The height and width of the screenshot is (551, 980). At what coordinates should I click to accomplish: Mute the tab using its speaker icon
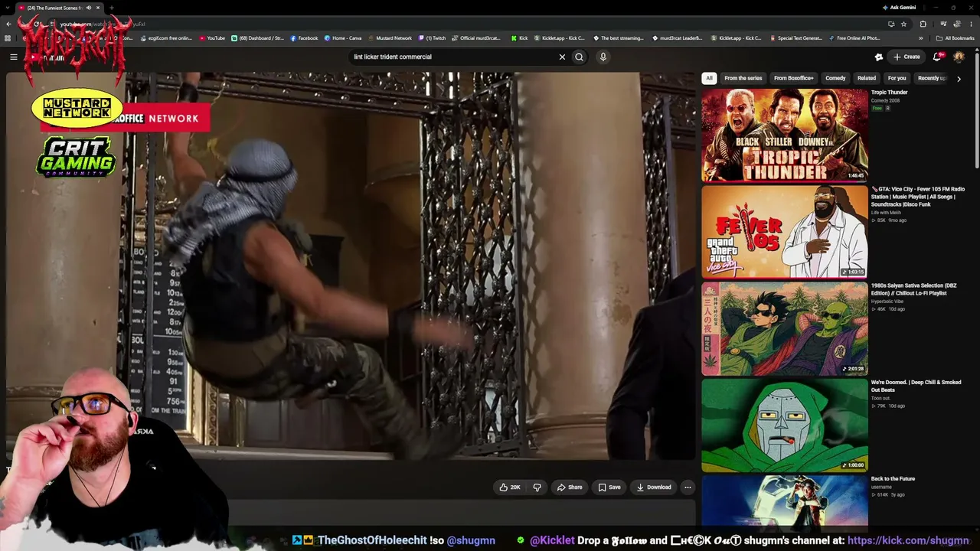pos(88,8)
